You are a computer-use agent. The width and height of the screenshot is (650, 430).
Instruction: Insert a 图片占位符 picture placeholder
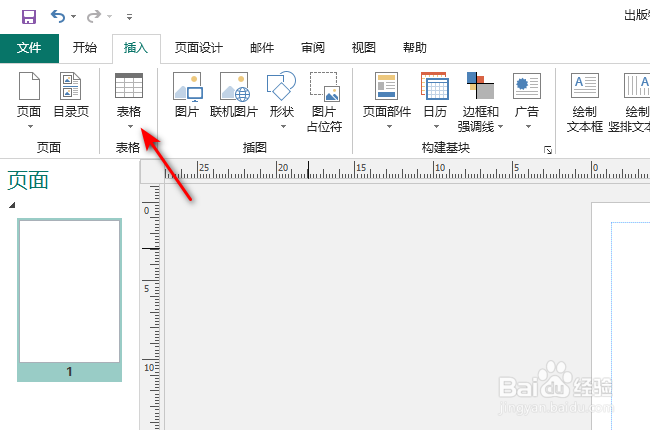click(324, 102)
